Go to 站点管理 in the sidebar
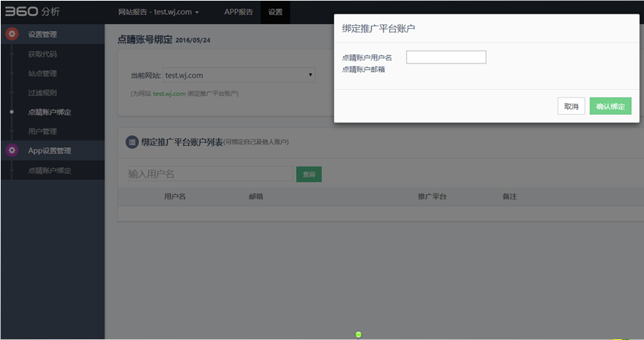The image size is (644, 340). tap(42, 74)
